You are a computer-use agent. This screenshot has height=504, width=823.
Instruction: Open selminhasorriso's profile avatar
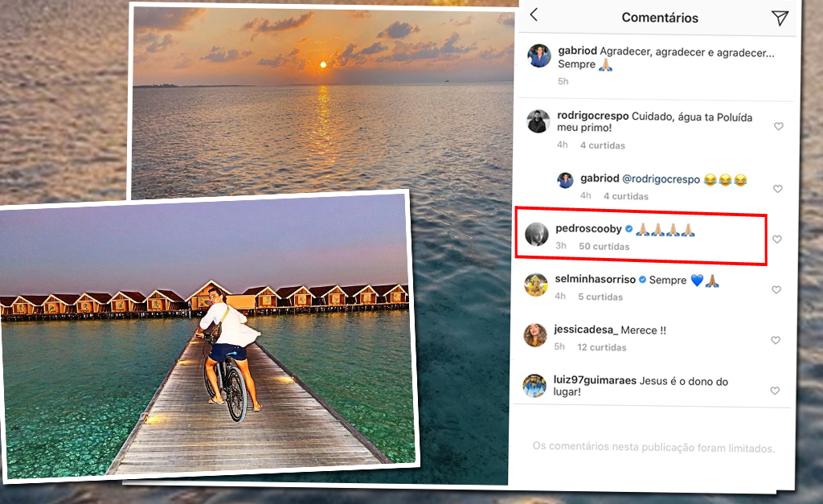[x=536, y=285]
